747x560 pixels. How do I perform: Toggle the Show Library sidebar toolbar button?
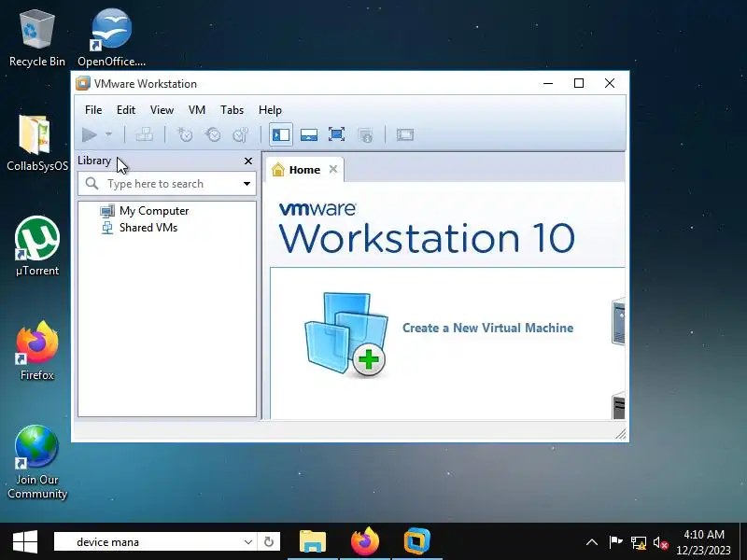point(281,134)
